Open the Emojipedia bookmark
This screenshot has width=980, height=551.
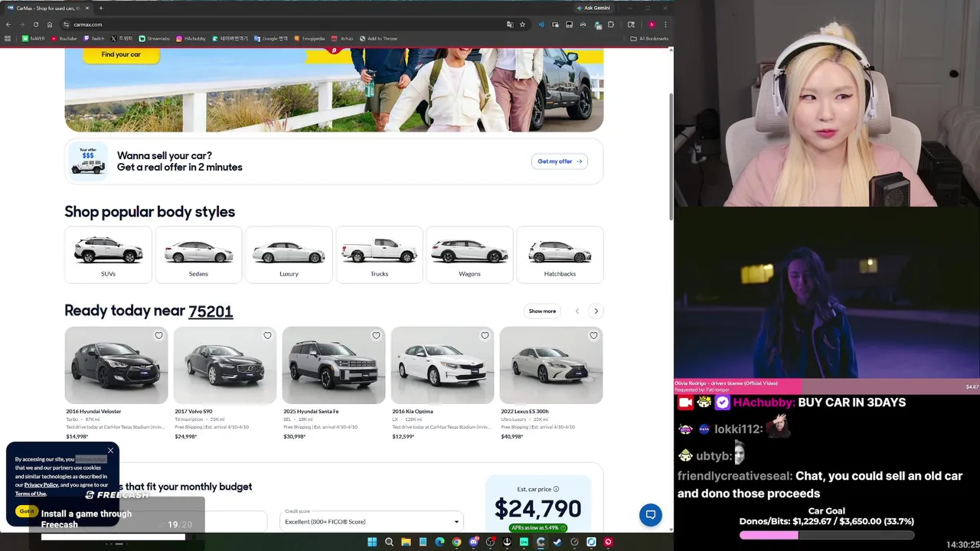tap(310, 38)
